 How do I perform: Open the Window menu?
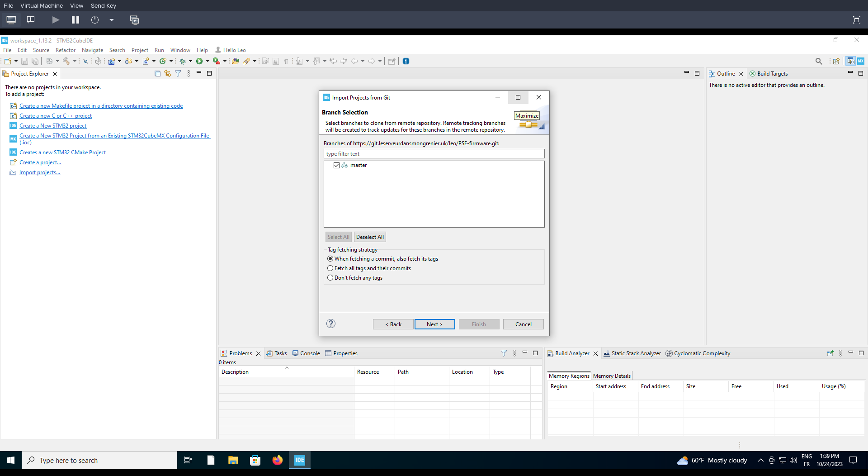point(180,50)
